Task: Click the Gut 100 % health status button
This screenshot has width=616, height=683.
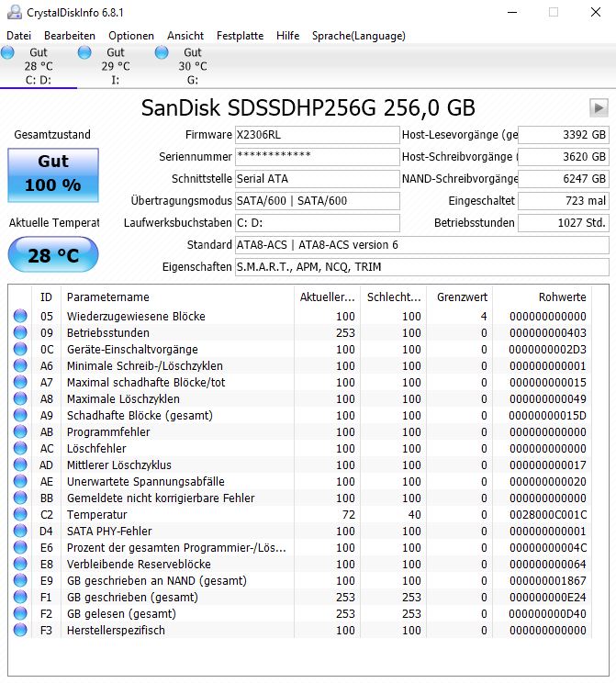Action: pyautogui.click(x=53, y=175)
